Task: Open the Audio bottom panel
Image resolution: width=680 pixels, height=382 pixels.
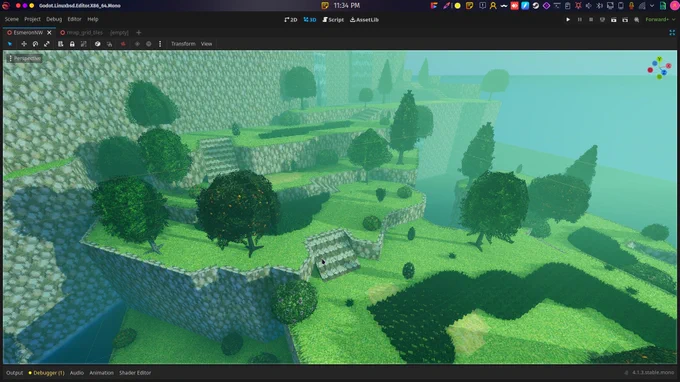Action: click(x=77, y=372)
